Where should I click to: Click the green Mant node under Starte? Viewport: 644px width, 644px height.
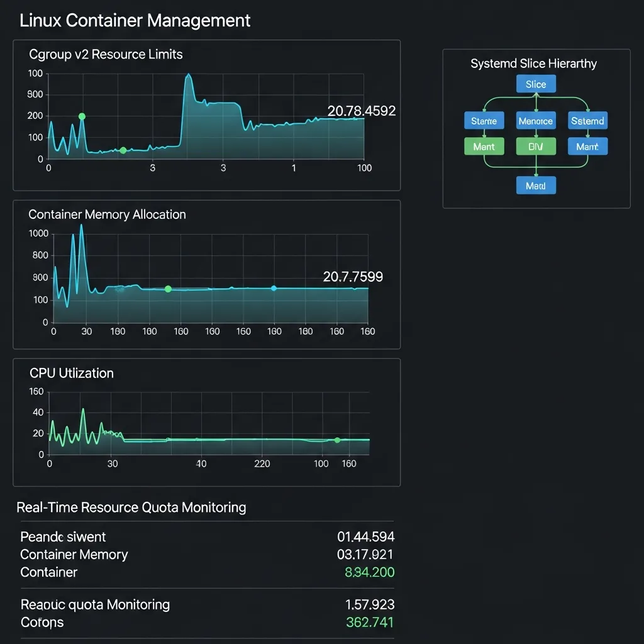pyautogui.click(x=484, y=146)
